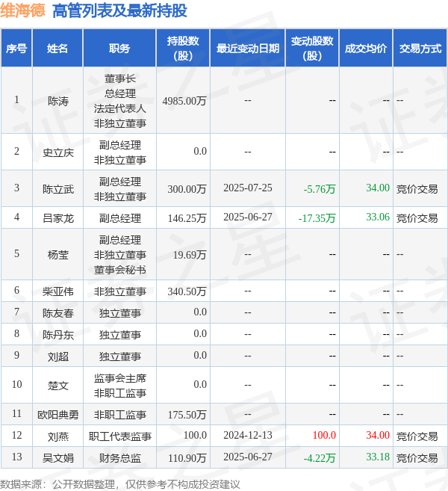Click the name 吴文娟
The height and width of the screenshot is (491, 448).
[58, 458]
